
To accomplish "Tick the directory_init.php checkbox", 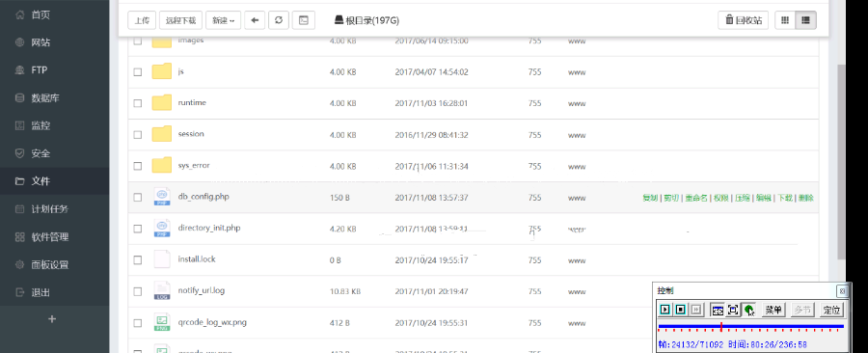I will tap(138, 229).
